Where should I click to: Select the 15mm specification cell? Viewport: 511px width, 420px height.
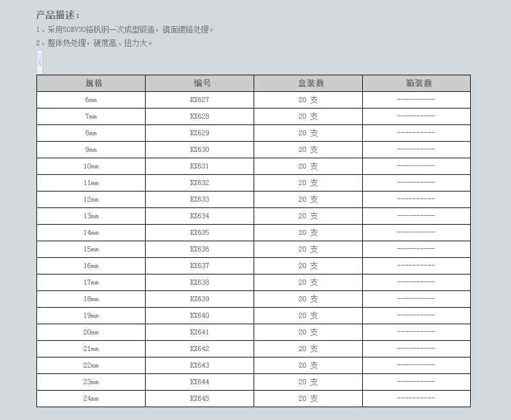(91, 250)
